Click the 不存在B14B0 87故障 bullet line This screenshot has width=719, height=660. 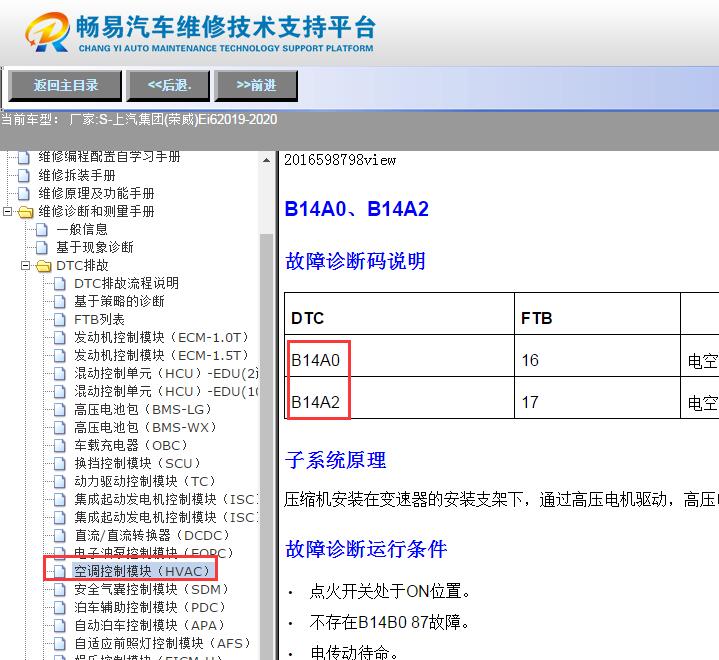[390, 622]
